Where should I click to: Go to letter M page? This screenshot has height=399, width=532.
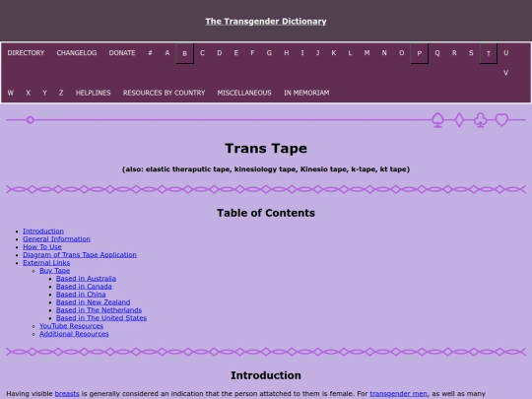coord(366,53)
